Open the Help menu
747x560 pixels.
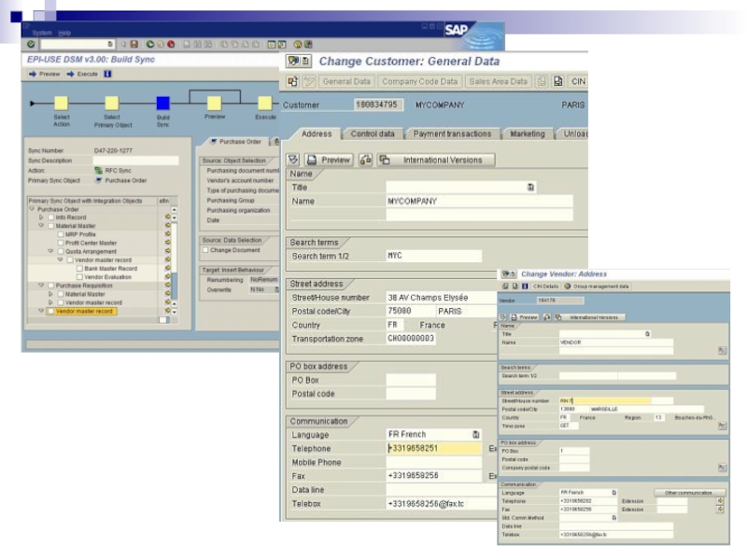point(64,33)
